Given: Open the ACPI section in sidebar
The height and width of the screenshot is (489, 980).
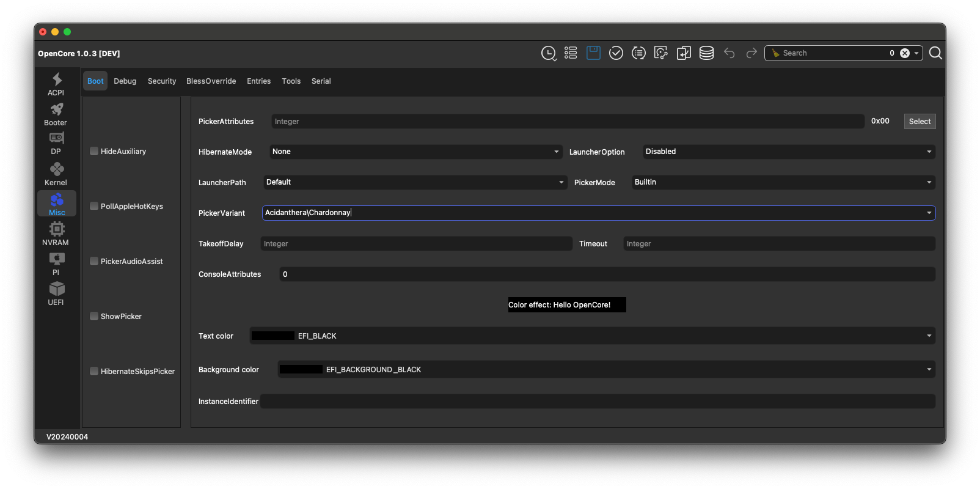Looking at the screenshot, I should point(56,84).
